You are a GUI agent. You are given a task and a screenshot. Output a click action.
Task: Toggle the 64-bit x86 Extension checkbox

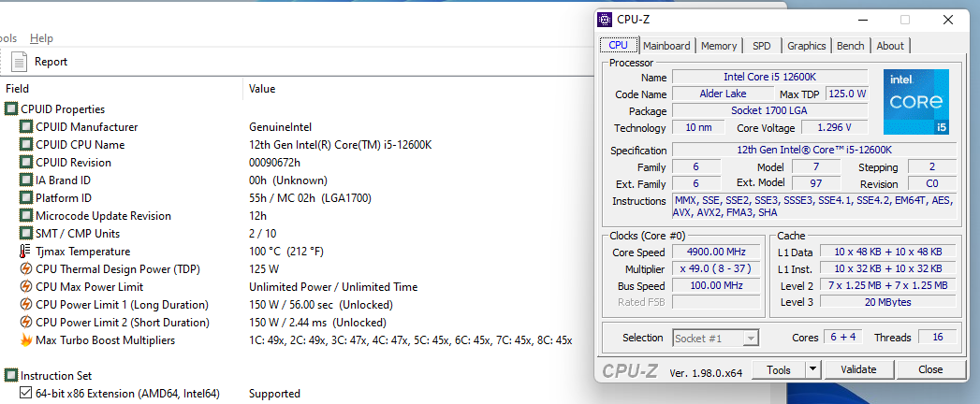point(25,394)
